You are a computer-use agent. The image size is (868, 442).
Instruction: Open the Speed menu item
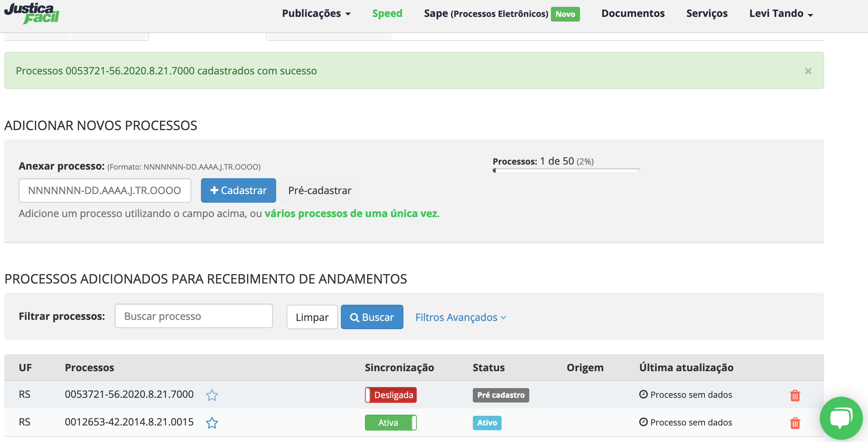[x=387, y=14]
